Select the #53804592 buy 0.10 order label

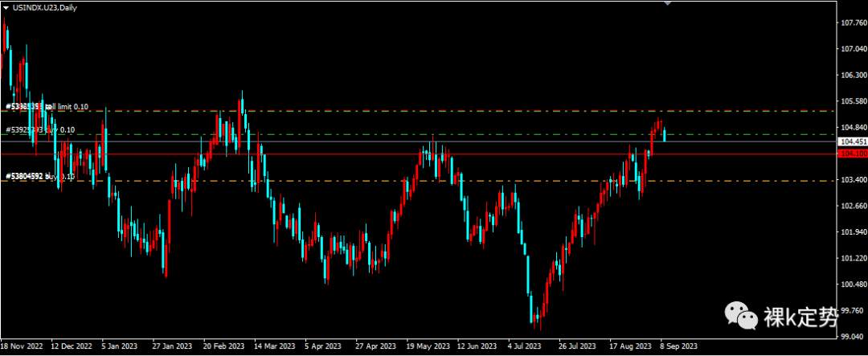pos(40,176)
